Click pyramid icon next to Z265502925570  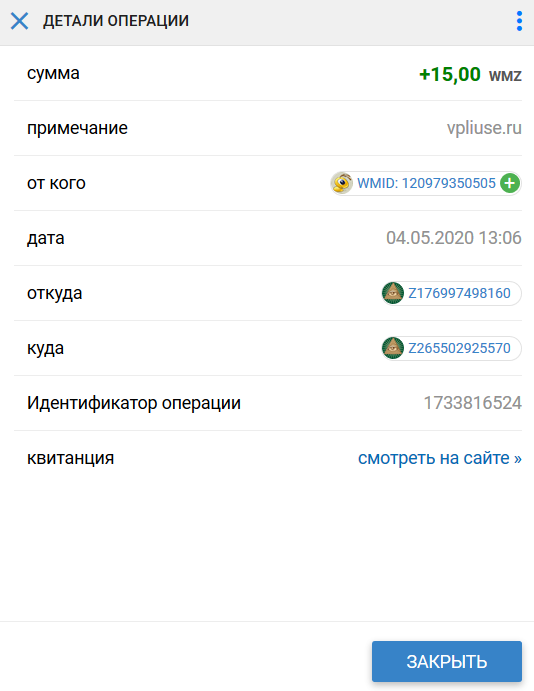click(393, 348)
